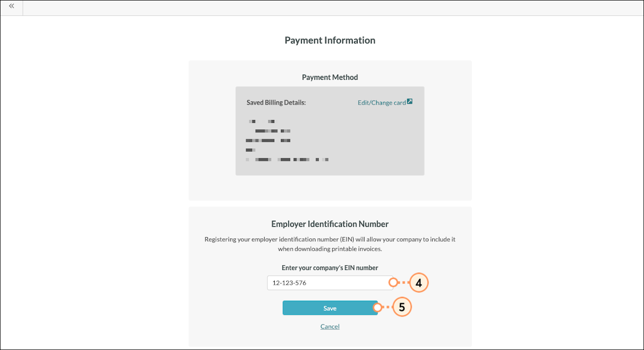The width and height of the screenshot is (644, 350).
Task: Cancel the EIN changes via Cancel link
Action: 330,326
